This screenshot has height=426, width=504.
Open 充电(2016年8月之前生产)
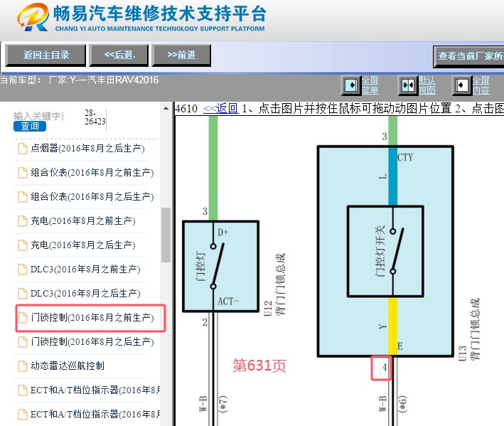83,221
